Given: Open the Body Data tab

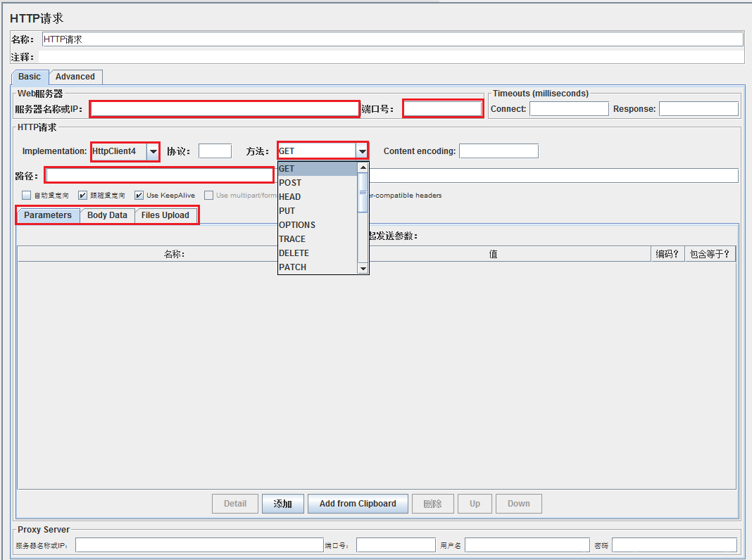Looking at the screenshot, I should [x=108, y=215].
